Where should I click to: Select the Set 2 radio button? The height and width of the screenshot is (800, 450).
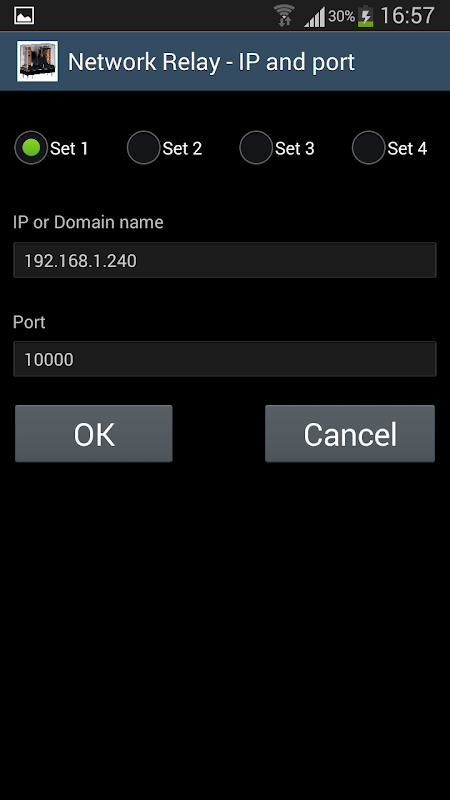[x=143, y=148]
